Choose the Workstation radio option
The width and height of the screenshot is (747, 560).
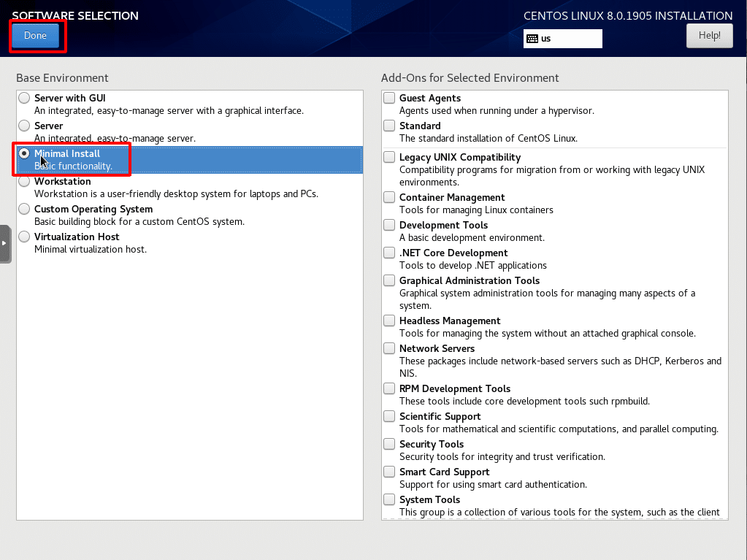pos(24,181)
